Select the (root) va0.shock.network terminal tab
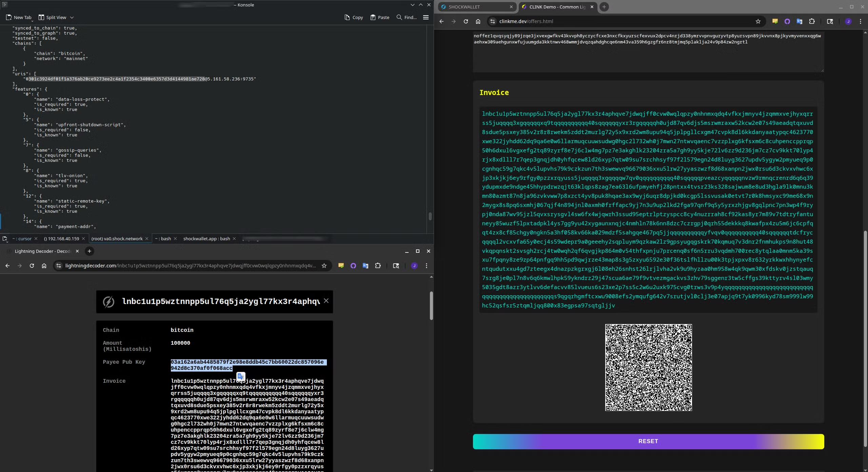This screenshot has height=472, width=868. [117, 239]
